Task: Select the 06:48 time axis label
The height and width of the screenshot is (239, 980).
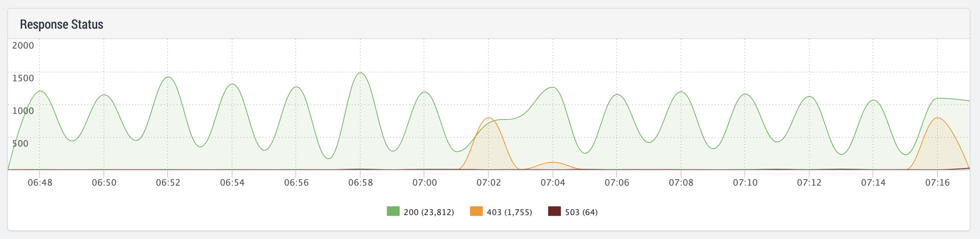Action: [40, 183]
